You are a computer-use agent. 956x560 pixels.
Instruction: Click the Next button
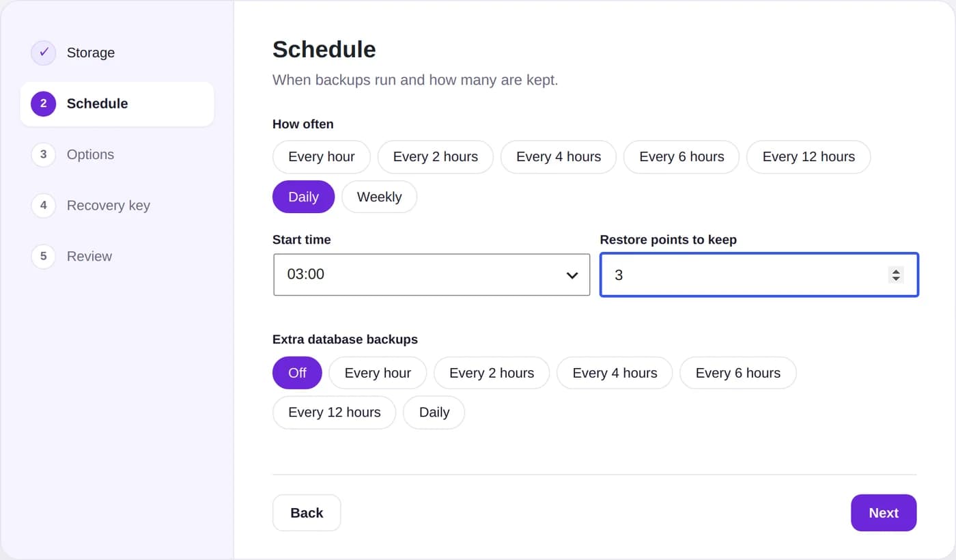(x=884, y=513)
